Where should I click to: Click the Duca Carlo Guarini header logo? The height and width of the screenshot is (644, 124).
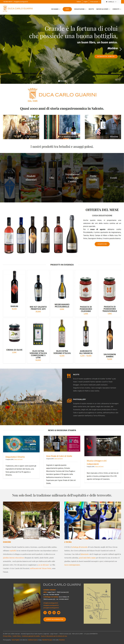coord(18,9)
